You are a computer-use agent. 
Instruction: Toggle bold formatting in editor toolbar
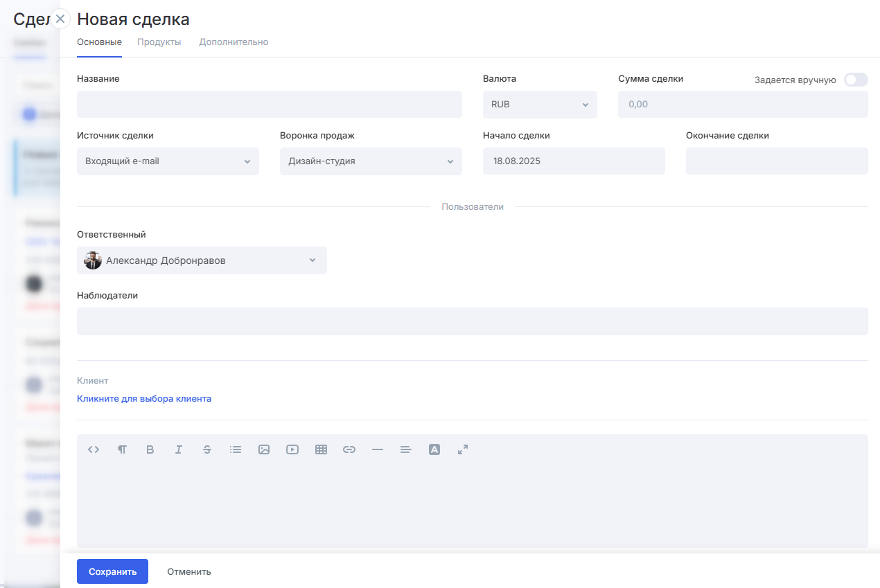tap(150, 449)
